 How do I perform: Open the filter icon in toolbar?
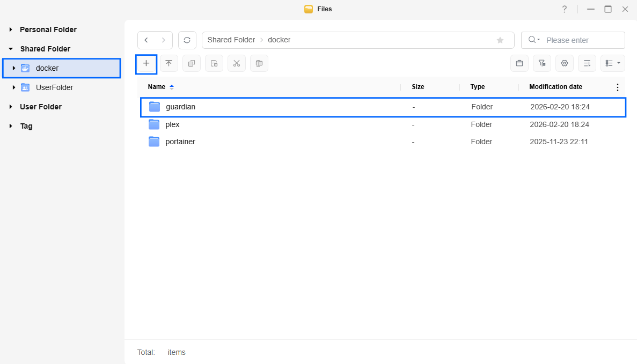point(541,63)
